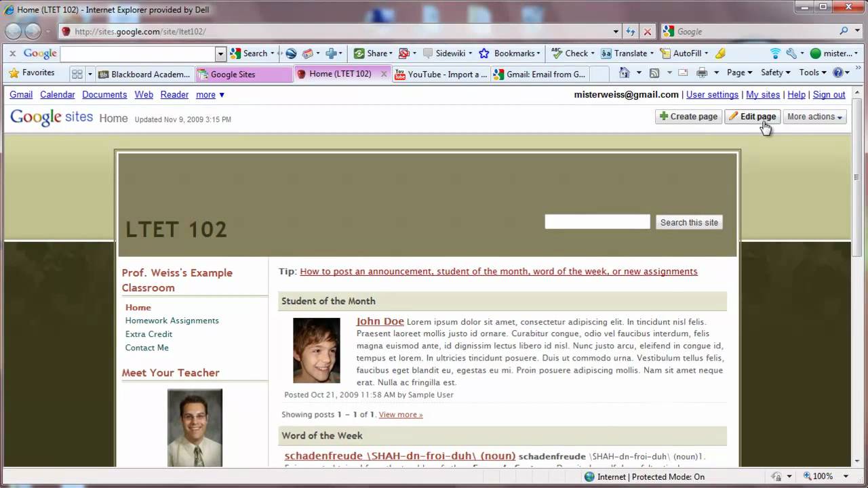Close the Google Toolbar with its X

(12, 54)
